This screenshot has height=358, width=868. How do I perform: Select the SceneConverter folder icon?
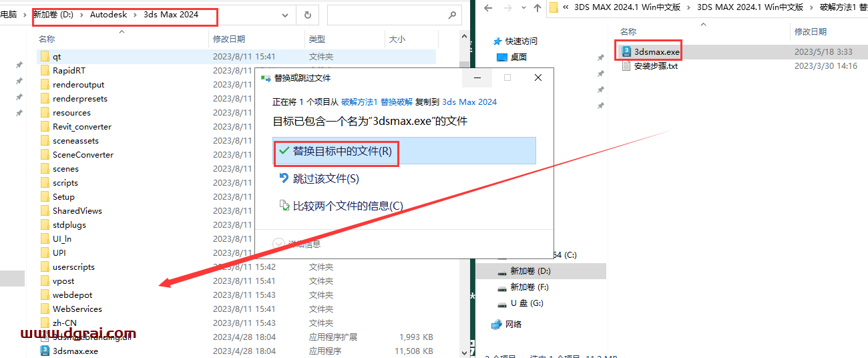point(45,154)
